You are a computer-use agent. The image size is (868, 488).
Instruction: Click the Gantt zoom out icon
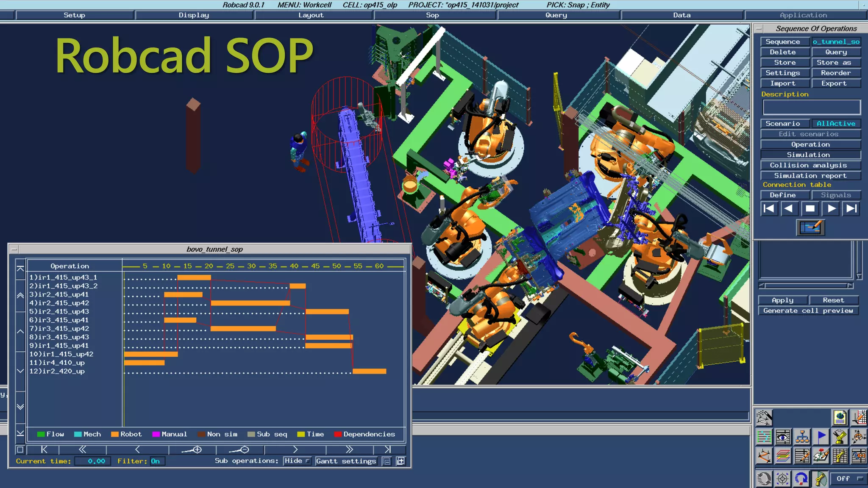pos(239,449)
